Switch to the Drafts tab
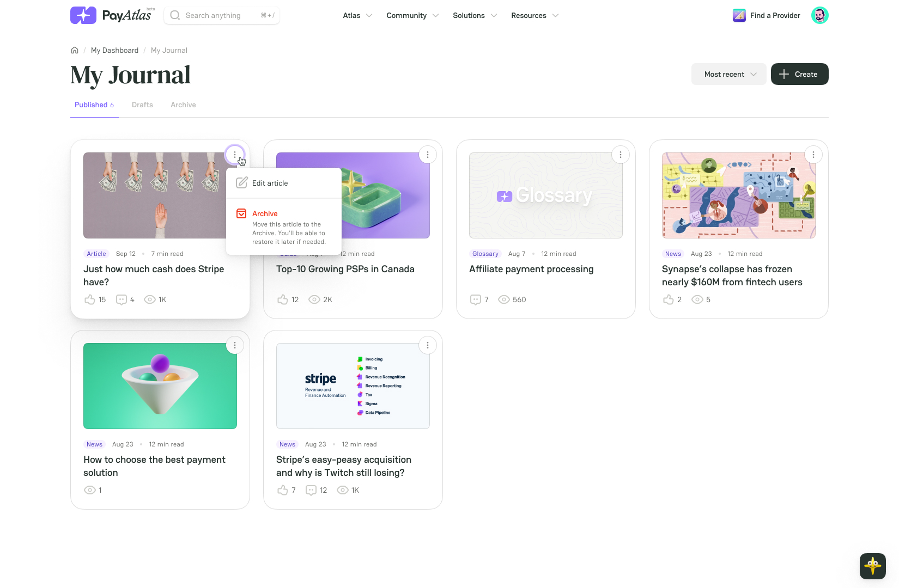 coord(142,105)
